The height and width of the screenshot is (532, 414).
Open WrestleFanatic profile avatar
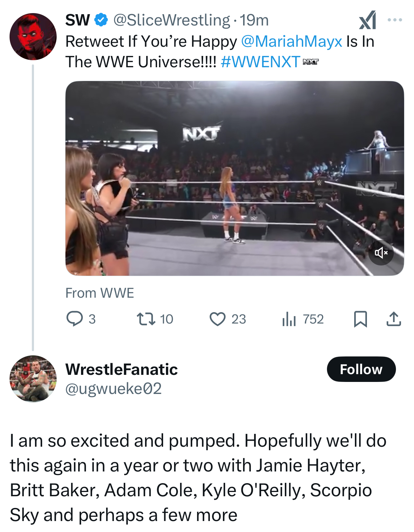33,378
